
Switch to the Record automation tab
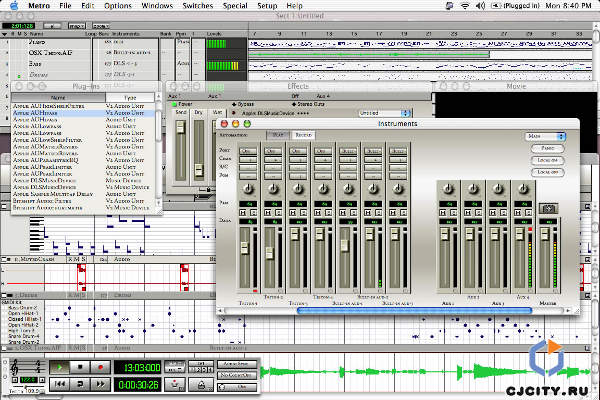coord(303,135)
